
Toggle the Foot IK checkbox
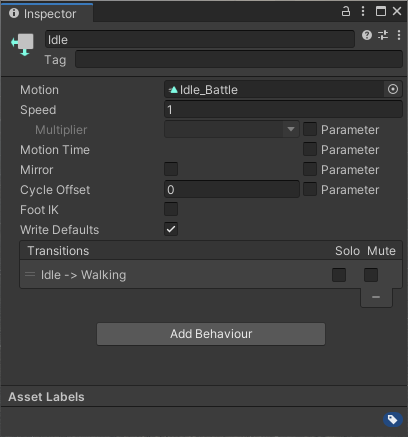point(171,209)
